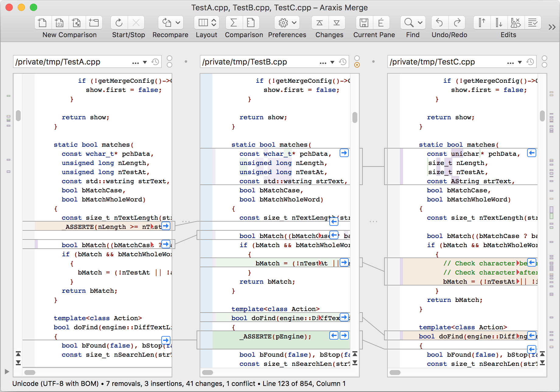Open the Find search tool

click(x=408, y=23)
